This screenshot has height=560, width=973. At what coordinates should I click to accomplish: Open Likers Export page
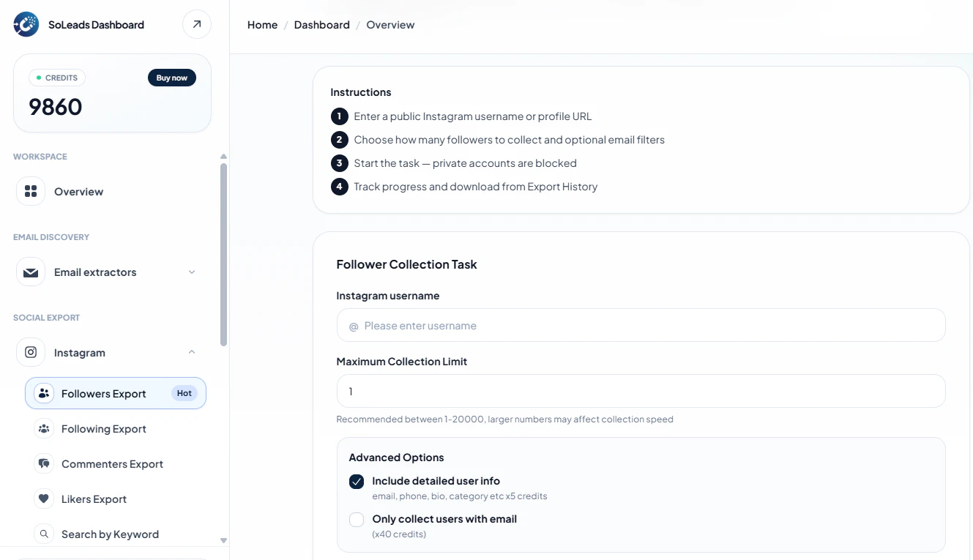pos(116,499)
